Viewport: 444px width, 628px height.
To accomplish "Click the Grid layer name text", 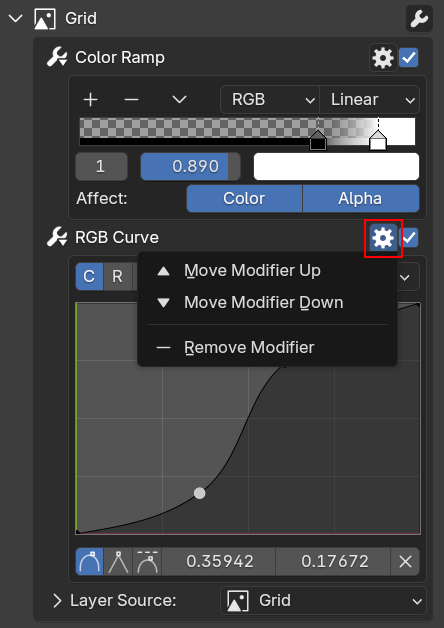I will click(81, 18).
